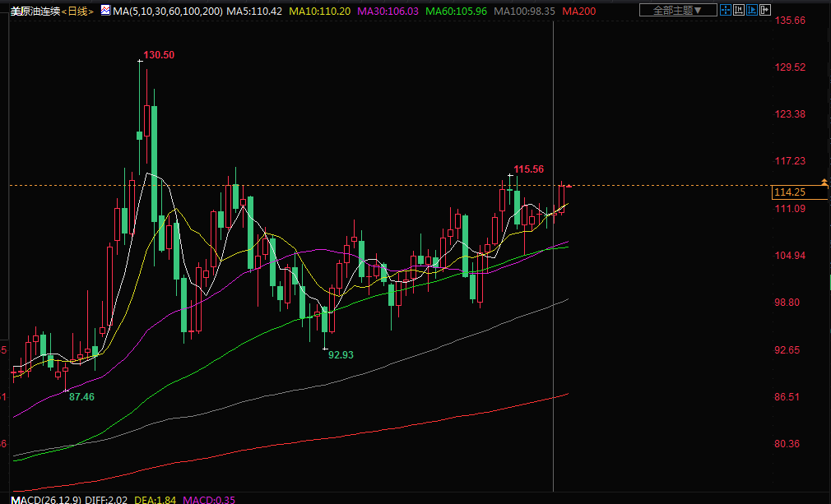Click the MA indicator chart icon
Screen dimensions: 831x504
click(105, 11)
